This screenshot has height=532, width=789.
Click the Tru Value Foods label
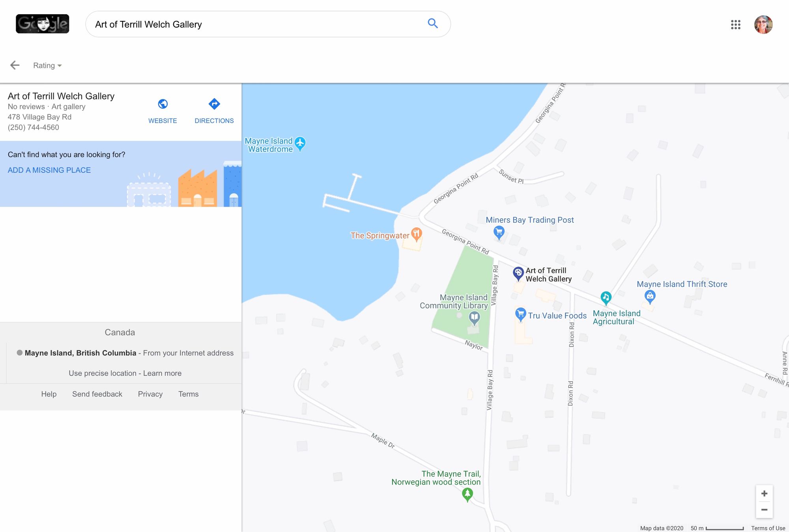[x=557, y=316]
